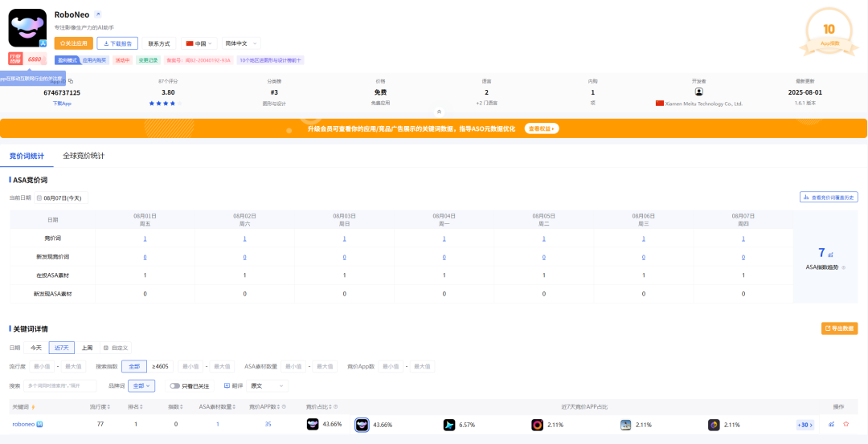Click the external link icon beside RoboNeo

(98, 14)
